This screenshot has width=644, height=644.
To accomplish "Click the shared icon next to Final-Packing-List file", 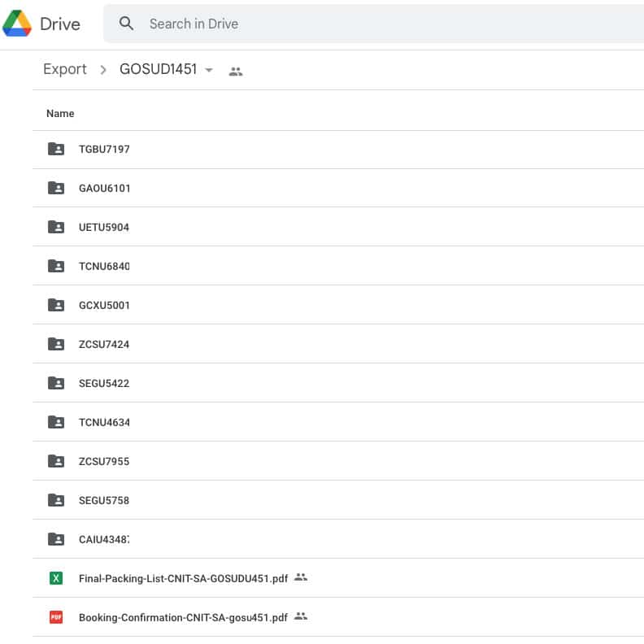I will [301, 577].
